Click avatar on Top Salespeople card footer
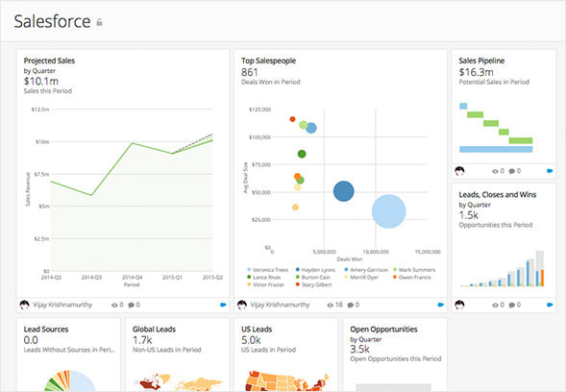The image size is (566, 392). [x=242, y=305]
